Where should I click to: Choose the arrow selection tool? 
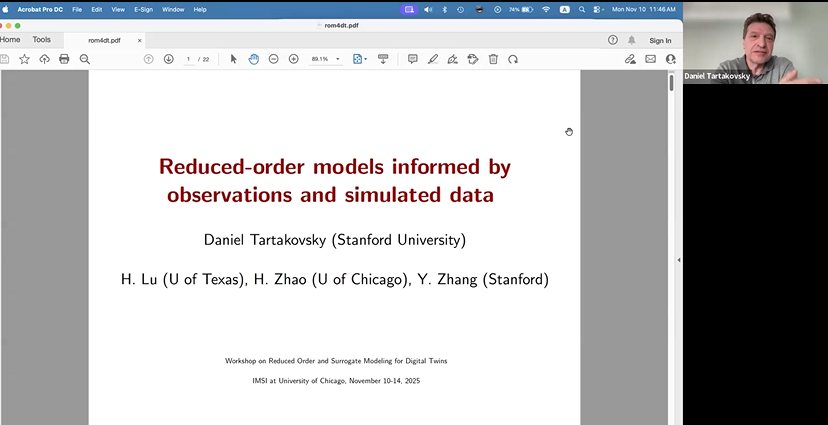pos(234,59)
